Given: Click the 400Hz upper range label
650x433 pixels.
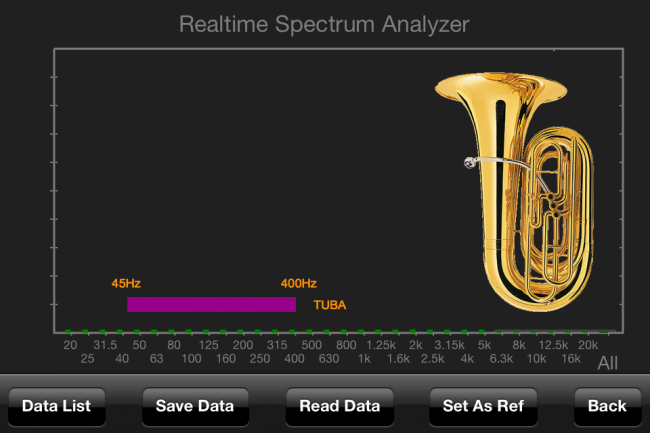Looking at the screenshot, I should 299,283.
